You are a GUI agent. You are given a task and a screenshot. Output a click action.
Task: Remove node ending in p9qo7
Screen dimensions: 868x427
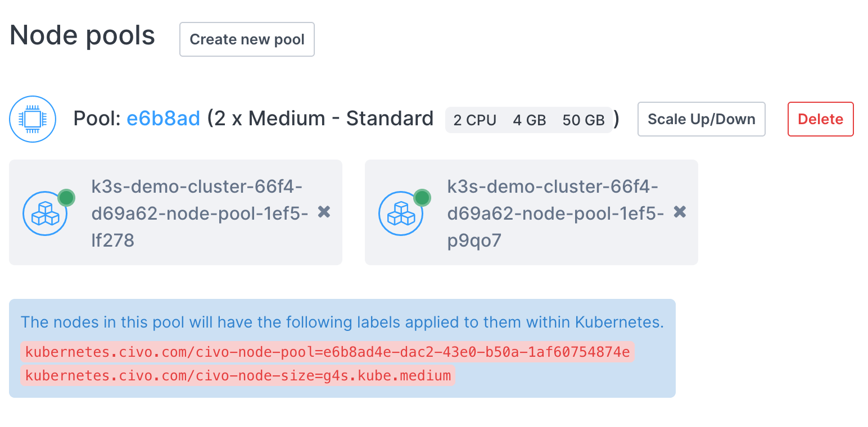680,212
